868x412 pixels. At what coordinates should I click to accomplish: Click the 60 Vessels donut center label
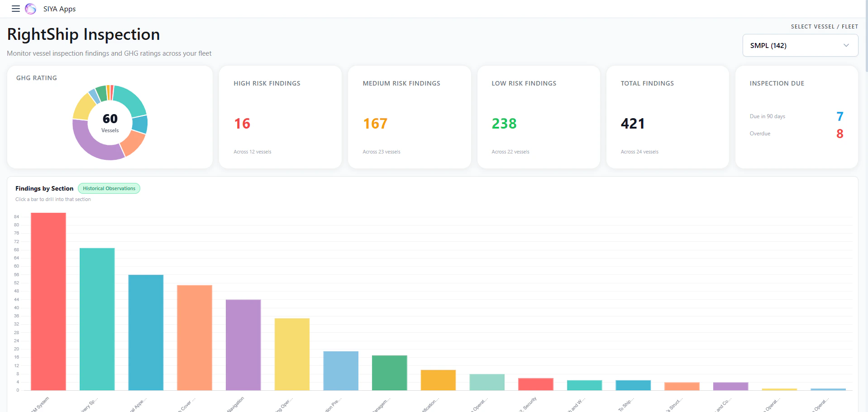[x=110, y=123]
